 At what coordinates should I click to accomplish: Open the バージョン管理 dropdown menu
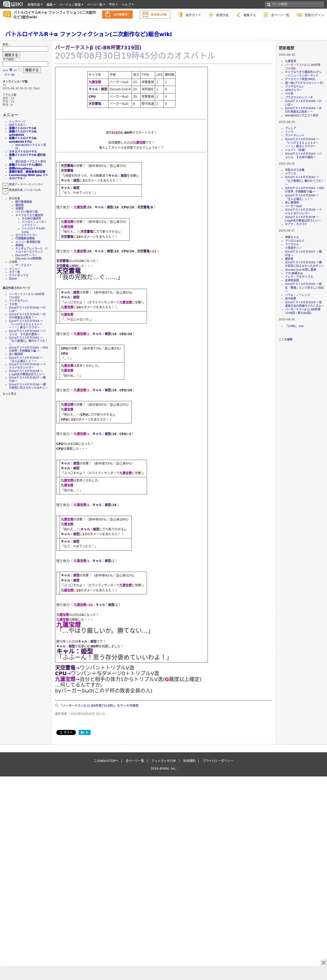[71, 5]
